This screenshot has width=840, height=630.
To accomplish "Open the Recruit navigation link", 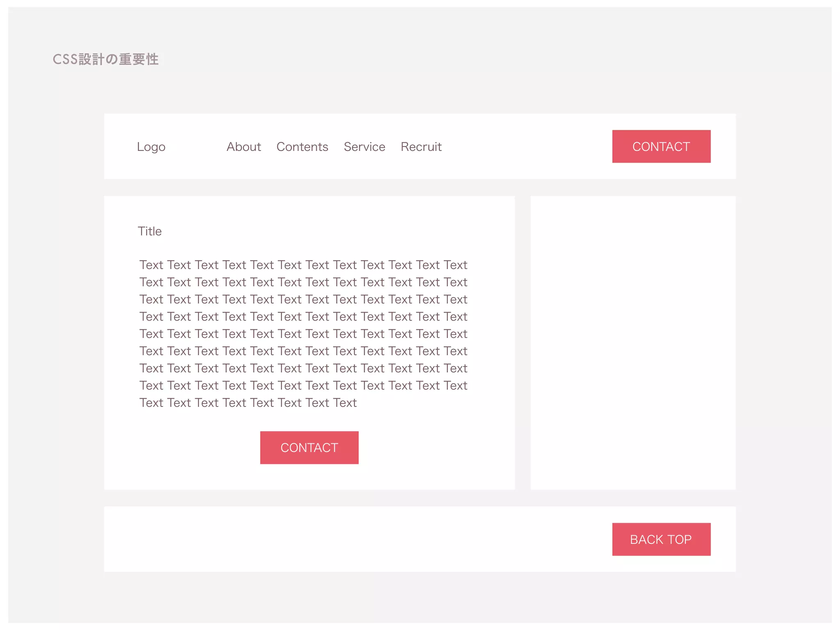I will pos(421,147).
